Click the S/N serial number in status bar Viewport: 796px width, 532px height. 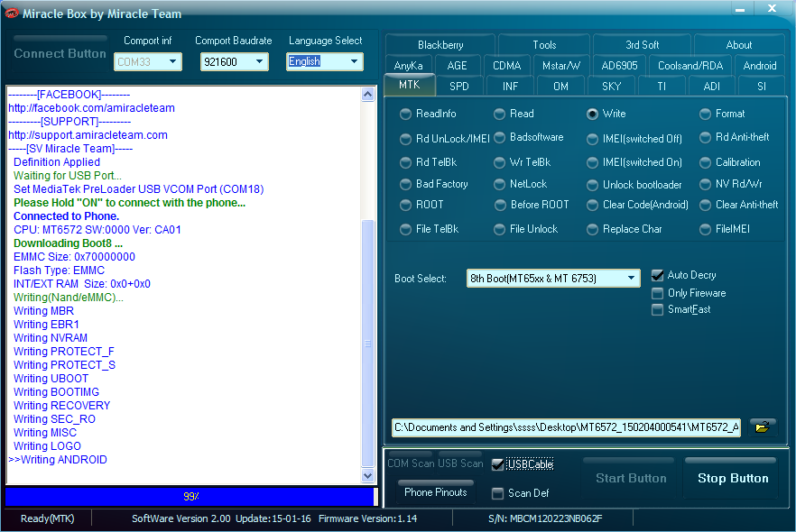[545, 518]
